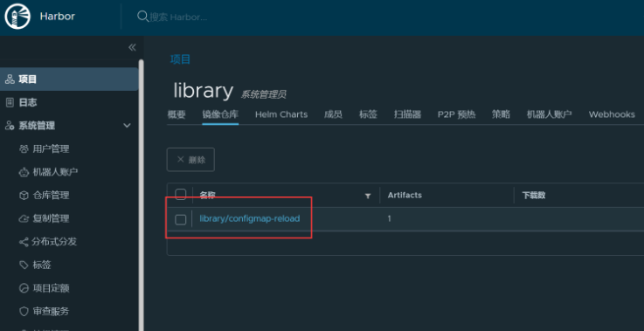Click the 审查服务 shield icon
Viewport: 644px width, 331px height.
point(24,311)
